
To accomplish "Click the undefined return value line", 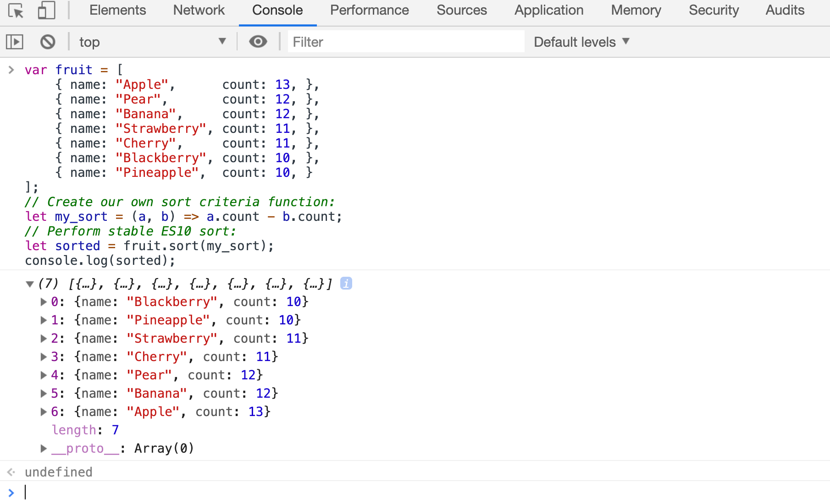I will (59, 472).
